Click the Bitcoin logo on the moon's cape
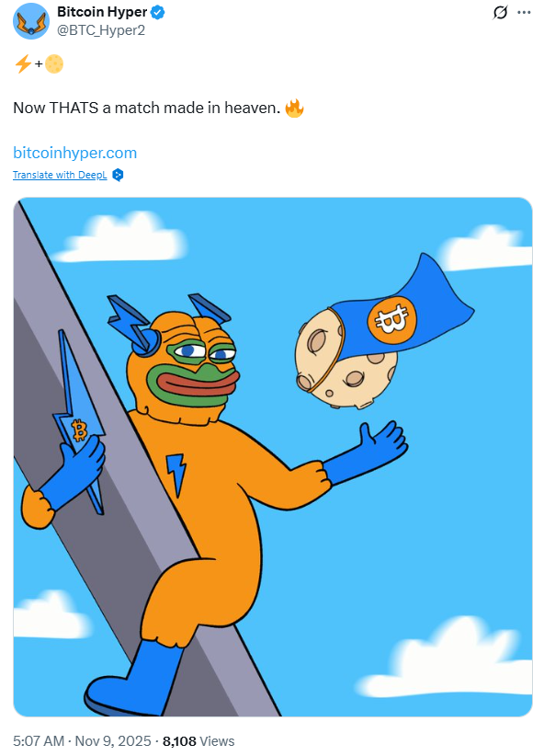This screenshot has width=544, height=756. tap(391, 319)
